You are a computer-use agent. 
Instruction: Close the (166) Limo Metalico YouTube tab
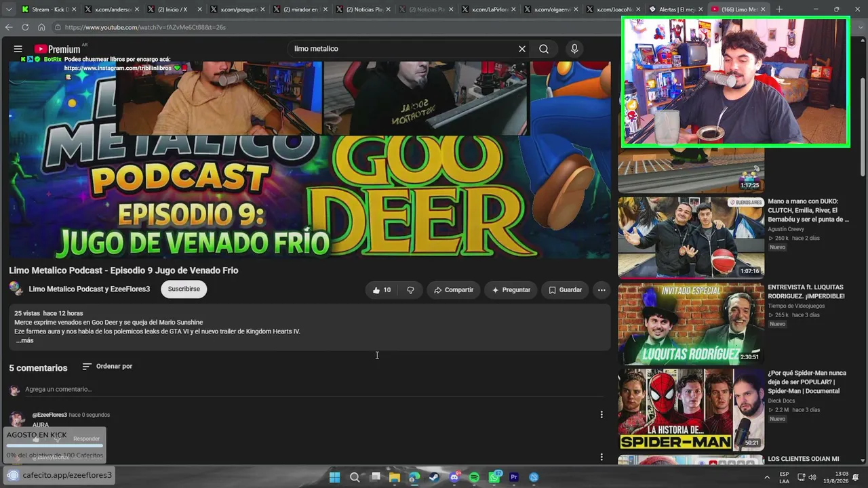763,9
